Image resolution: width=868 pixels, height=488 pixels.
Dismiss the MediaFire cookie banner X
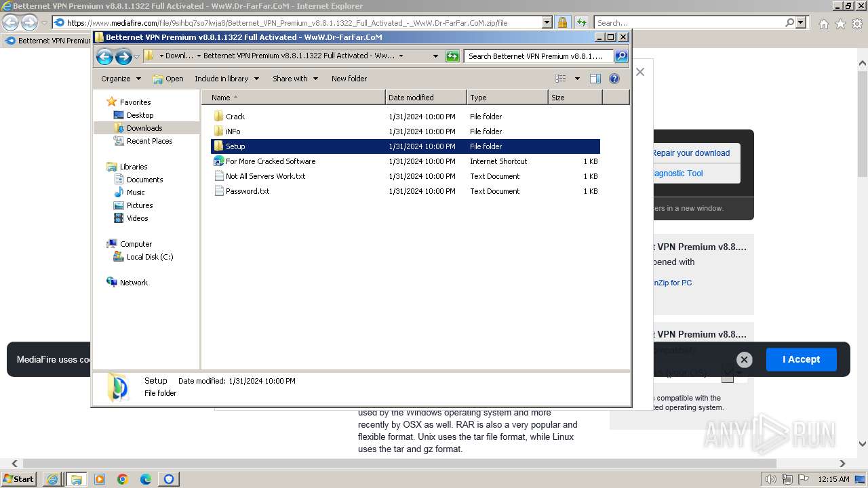click(744, 360)
